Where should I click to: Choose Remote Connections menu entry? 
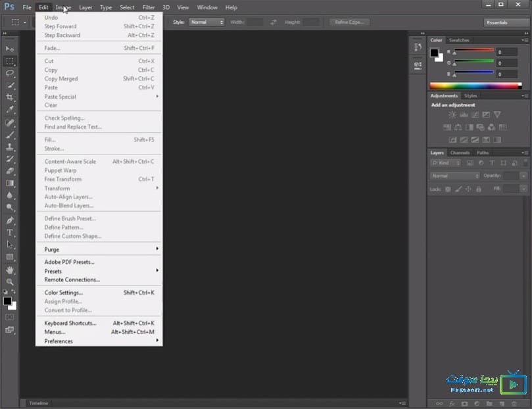[x=99, y=279]
